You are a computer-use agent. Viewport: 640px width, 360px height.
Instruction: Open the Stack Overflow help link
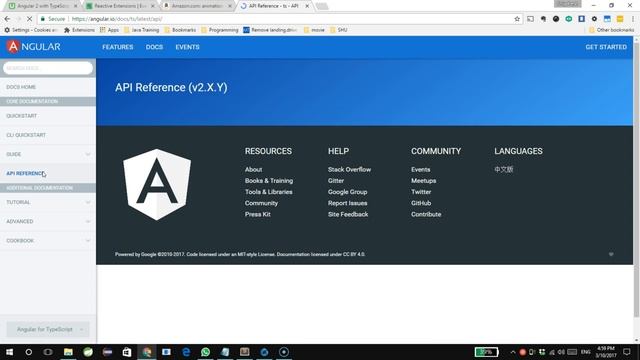[x=349, y=169]
